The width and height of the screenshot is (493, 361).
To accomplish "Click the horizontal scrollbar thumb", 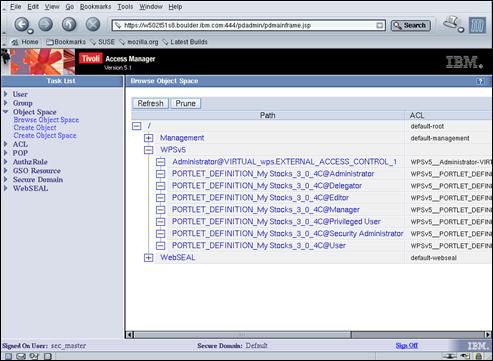I will (x=242, y=334).
